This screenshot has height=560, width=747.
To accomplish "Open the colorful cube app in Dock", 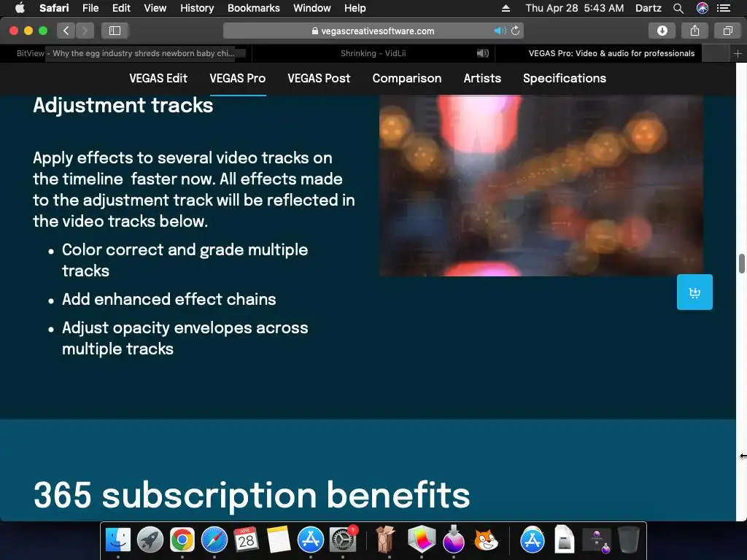I will click(422, 540).
